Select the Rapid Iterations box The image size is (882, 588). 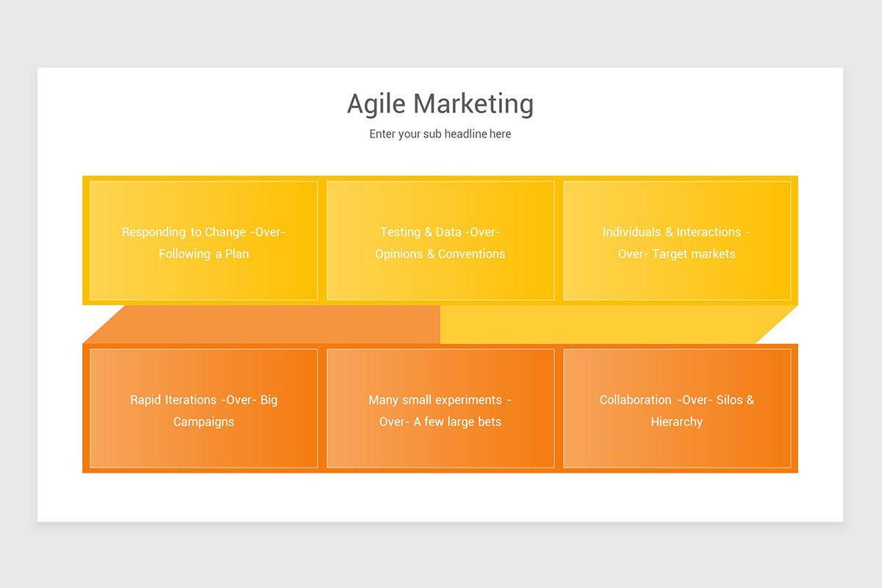(204, 409)
